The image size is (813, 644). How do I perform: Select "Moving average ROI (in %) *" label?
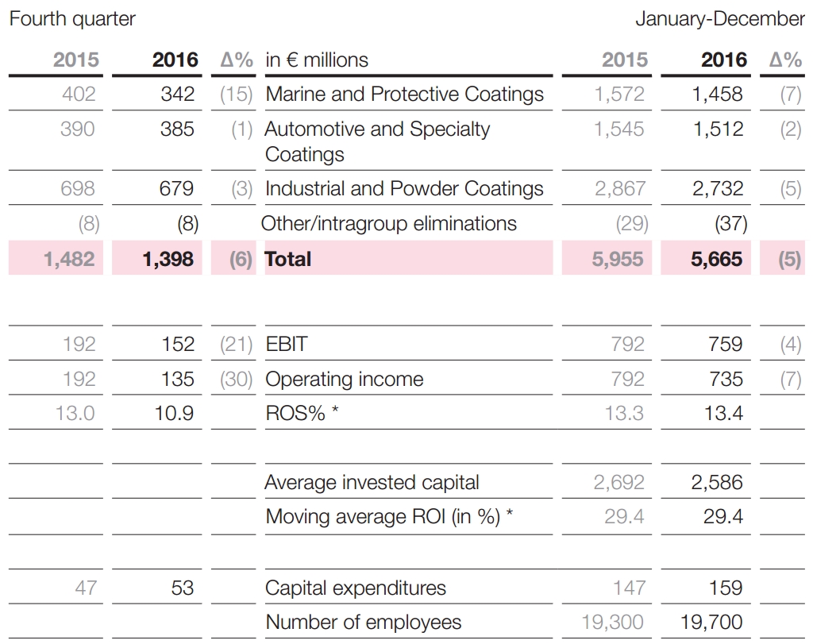(389, 517)
